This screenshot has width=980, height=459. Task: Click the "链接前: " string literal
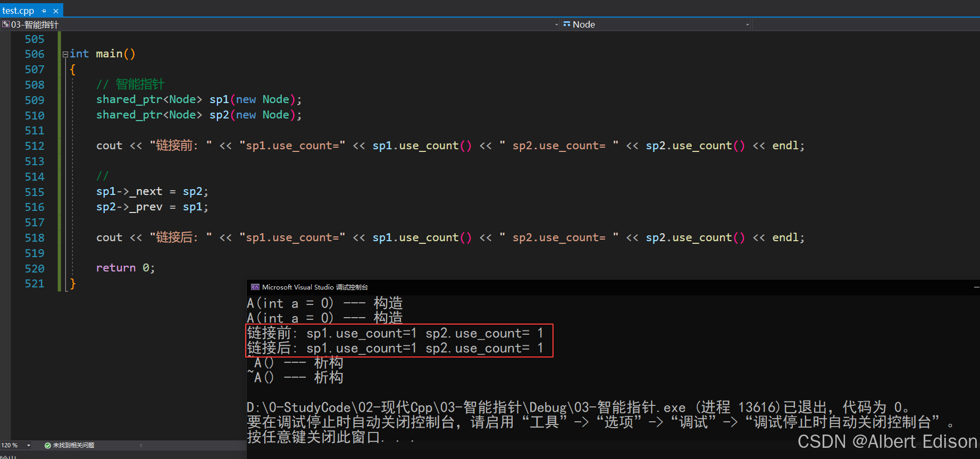pos(181,146)
